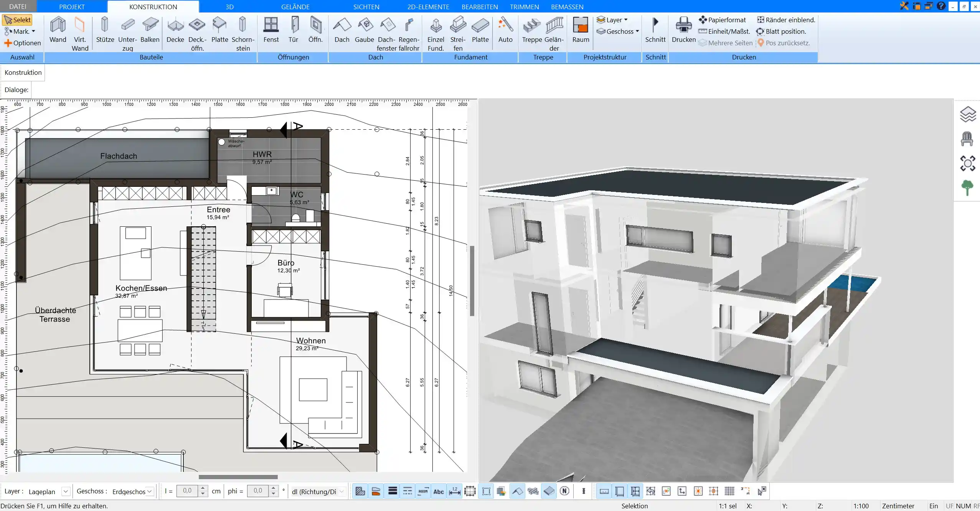
Task: Open the 2D-ELEMENTE tab
Action: pos(428,7)
